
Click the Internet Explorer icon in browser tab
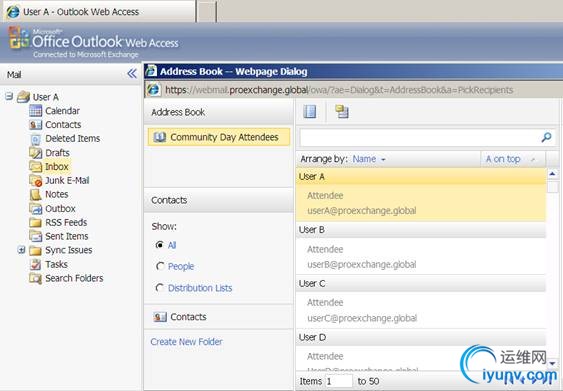pos(13,12)
